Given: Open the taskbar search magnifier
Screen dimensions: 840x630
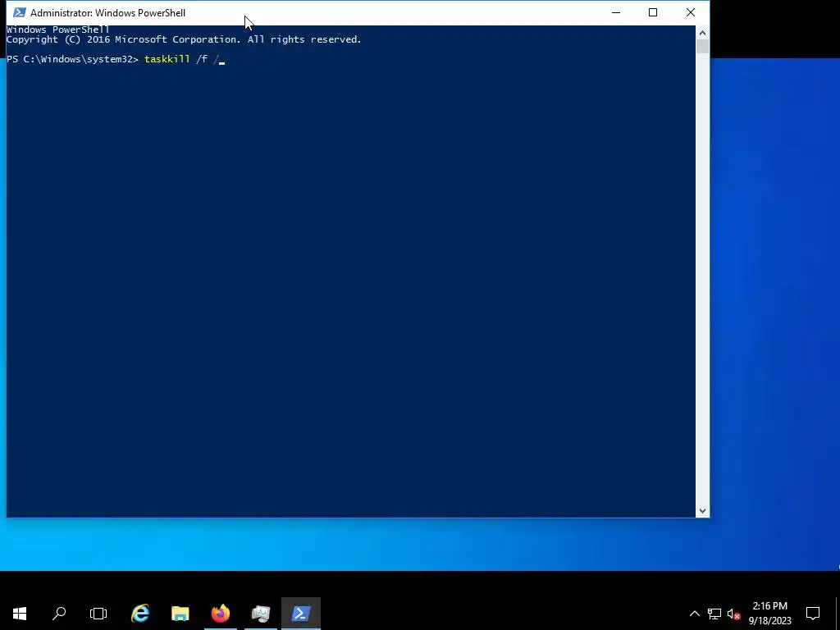Looking at the screenshot, I should [59, 614].
